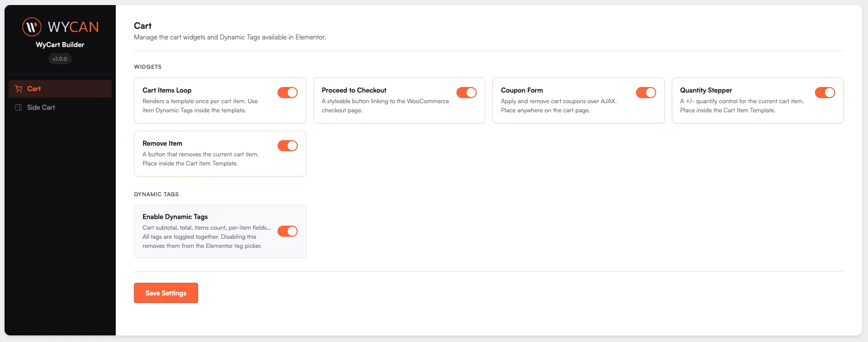Click the WyCart Builder title
Image resolution: width=868 pixels, height=342 pixels.
coord(60,45)
